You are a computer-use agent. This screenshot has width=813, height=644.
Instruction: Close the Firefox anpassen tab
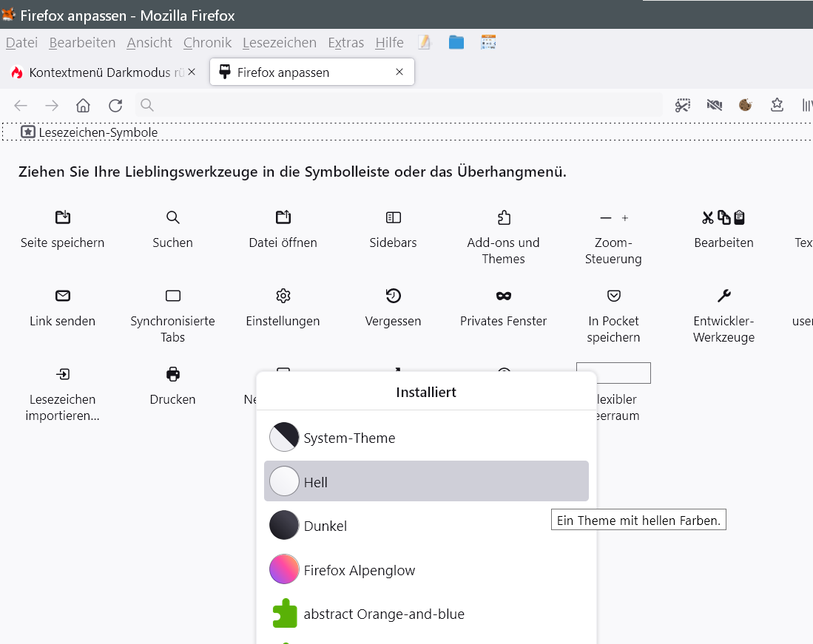(x=399, y=72)
